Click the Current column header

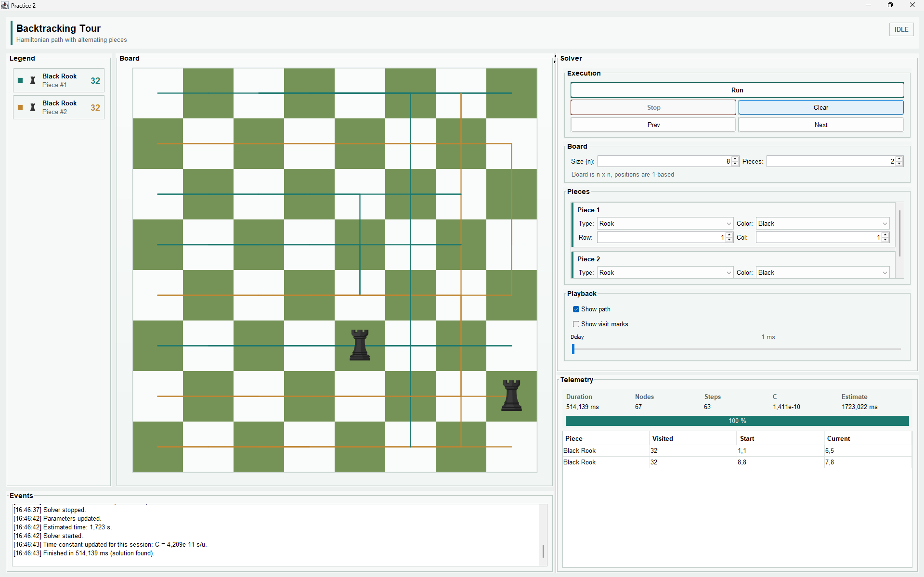point(868,438)
